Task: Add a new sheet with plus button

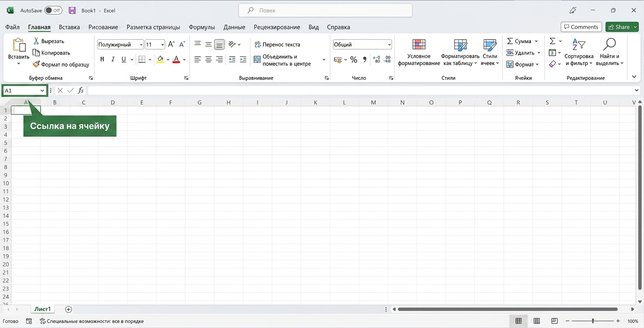Action: pyautogui.click(x=69, y=309)
